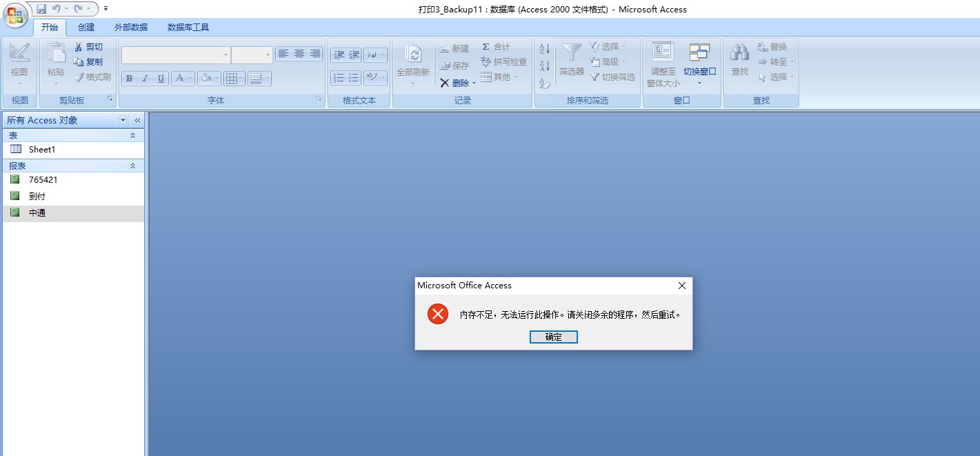Click the clear all sorts icon

coord(545,83)
